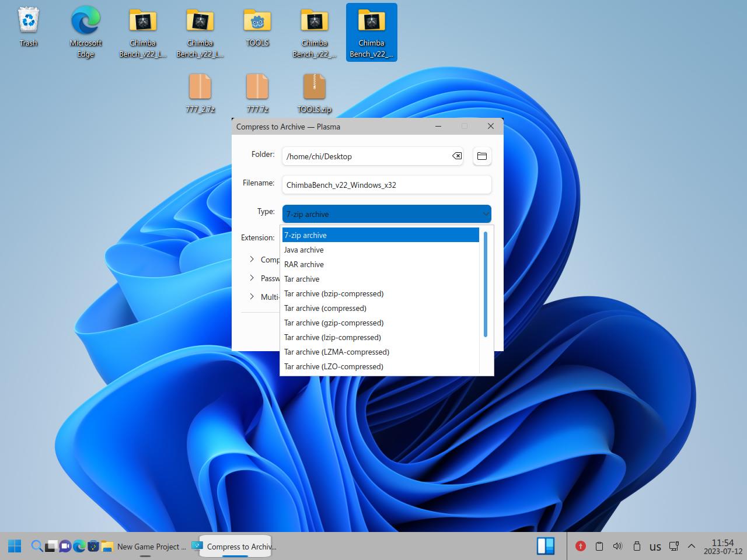The image size is (747, 560).
Task: Open the Start menu button
Action: pyautogui.click(x=15, y=546)
